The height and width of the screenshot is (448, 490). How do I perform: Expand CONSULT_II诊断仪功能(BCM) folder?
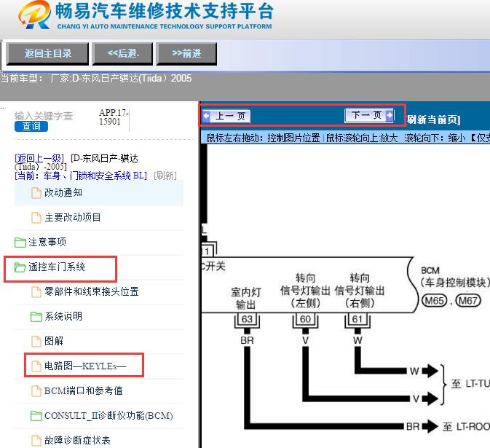click(x=108, y=415)
